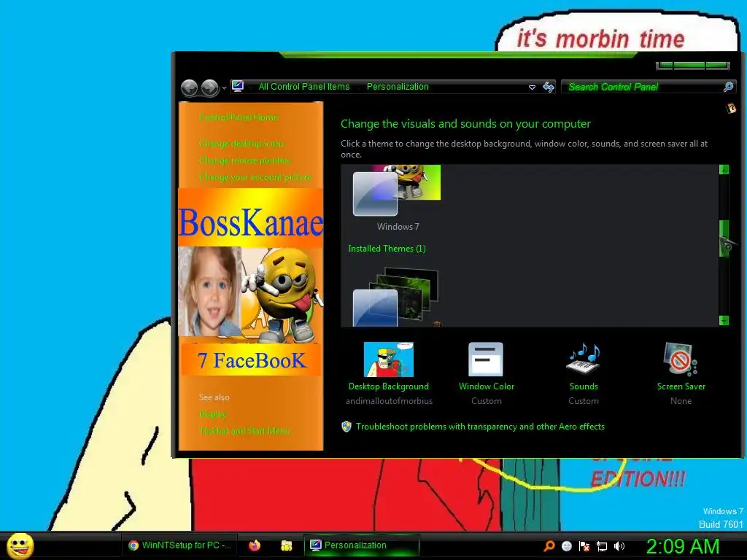The image size is (747, 560).
Task: Expand the address bar history dropdown
Action: click(532, 87)
